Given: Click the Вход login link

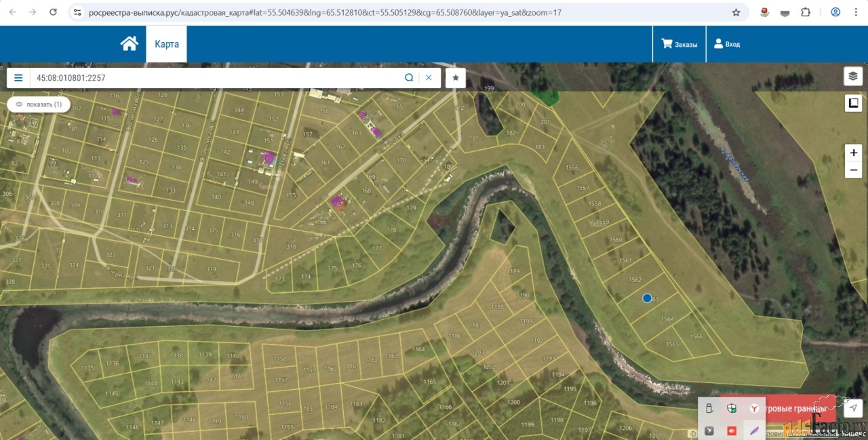Looking at the screenshot, I should pyautogui.click(x=727, y=44).
